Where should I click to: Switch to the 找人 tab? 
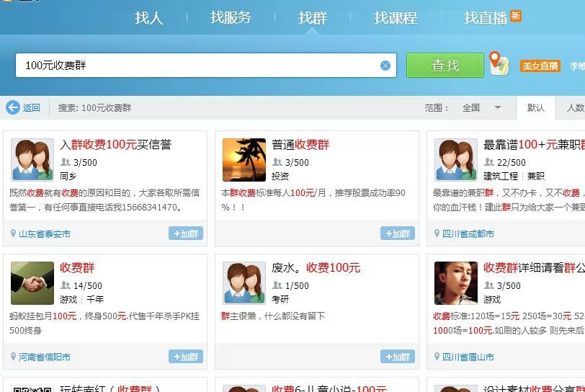tap(149, 18)
